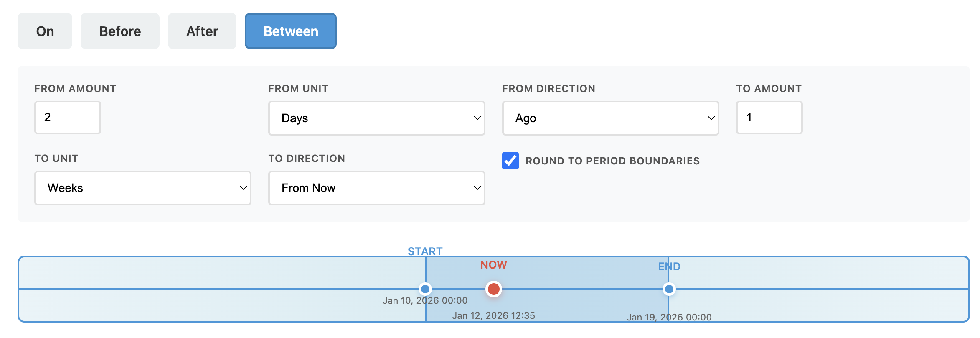
Task: Open the From Unit dropdown showing Days
Action: (376, 118)
